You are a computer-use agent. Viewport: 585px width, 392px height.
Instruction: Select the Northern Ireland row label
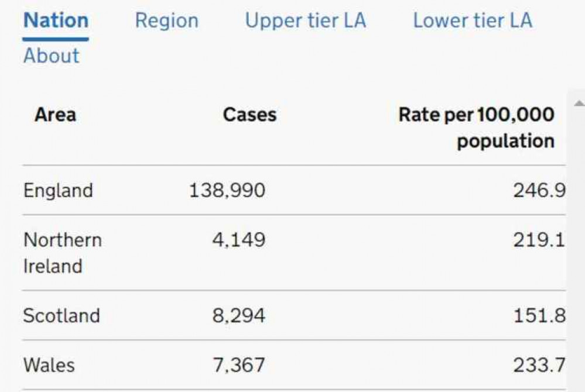point(62,253)
